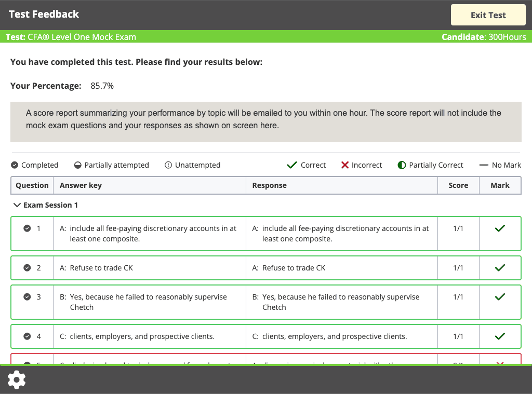The height and width of the screenshot is (394, 532).
Task: Click the Exit Test button
Action: click(488, 15)
